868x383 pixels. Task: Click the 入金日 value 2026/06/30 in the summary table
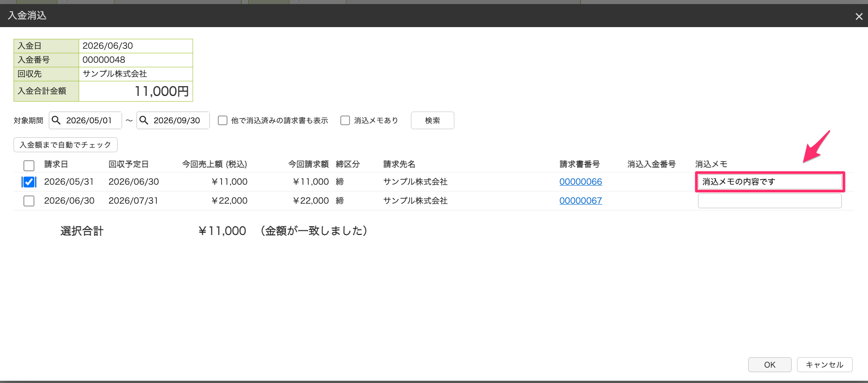pos(108,46)
